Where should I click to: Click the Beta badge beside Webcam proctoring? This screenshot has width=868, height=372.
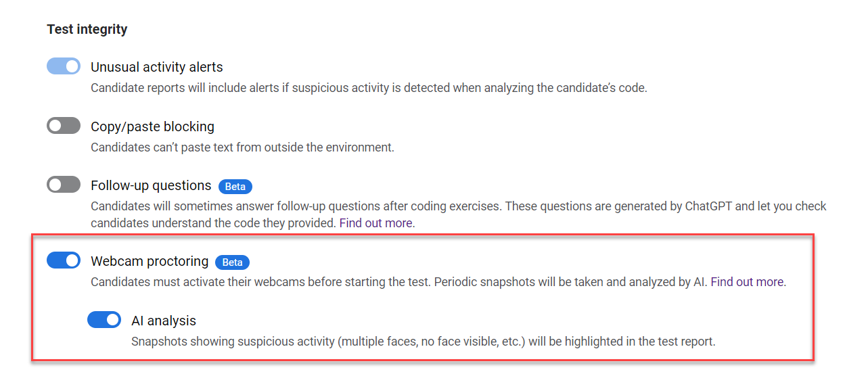233,262
